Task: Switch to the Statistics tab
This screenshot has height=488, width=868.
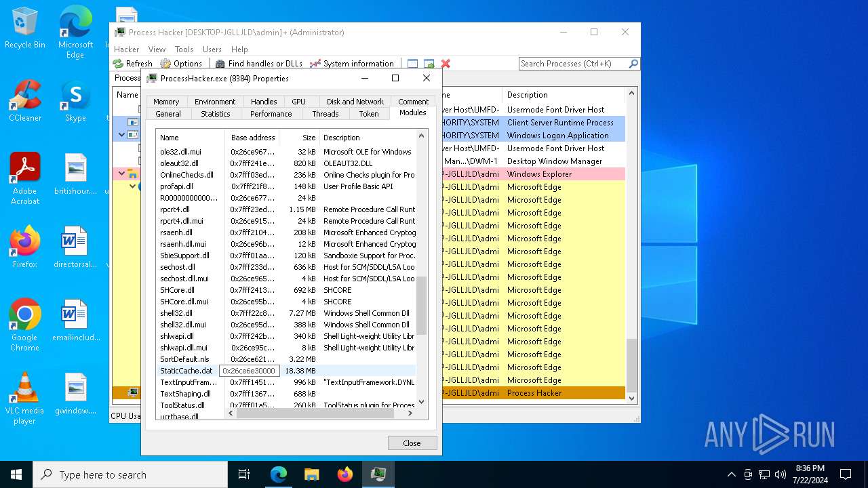Action: tap(216, 114)
